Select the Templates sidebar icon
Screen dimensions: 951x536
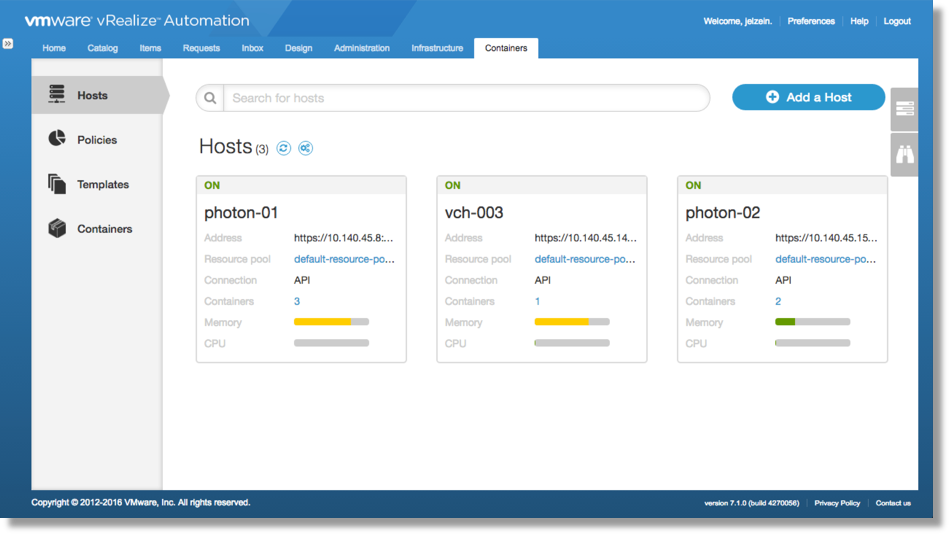(57, 184)
